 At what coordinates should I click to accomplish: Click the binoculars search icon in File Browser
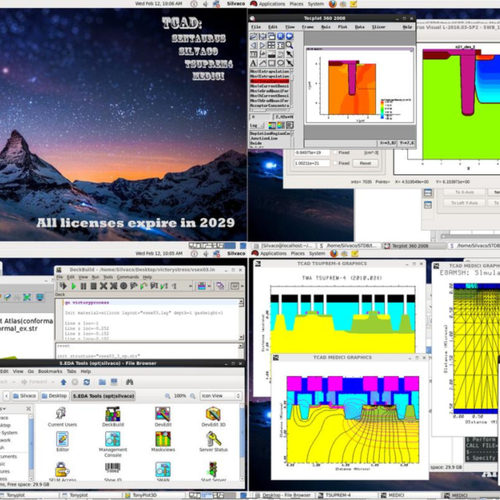click(x=129, y=382)
